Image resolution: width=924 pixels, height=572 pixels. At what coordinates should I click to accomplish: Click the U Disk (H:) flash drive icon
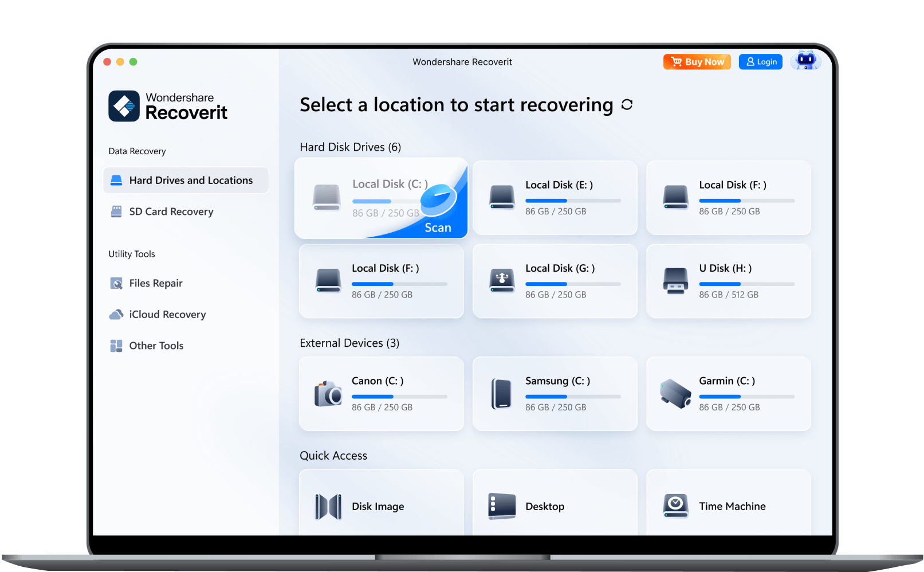coord(675,281)
